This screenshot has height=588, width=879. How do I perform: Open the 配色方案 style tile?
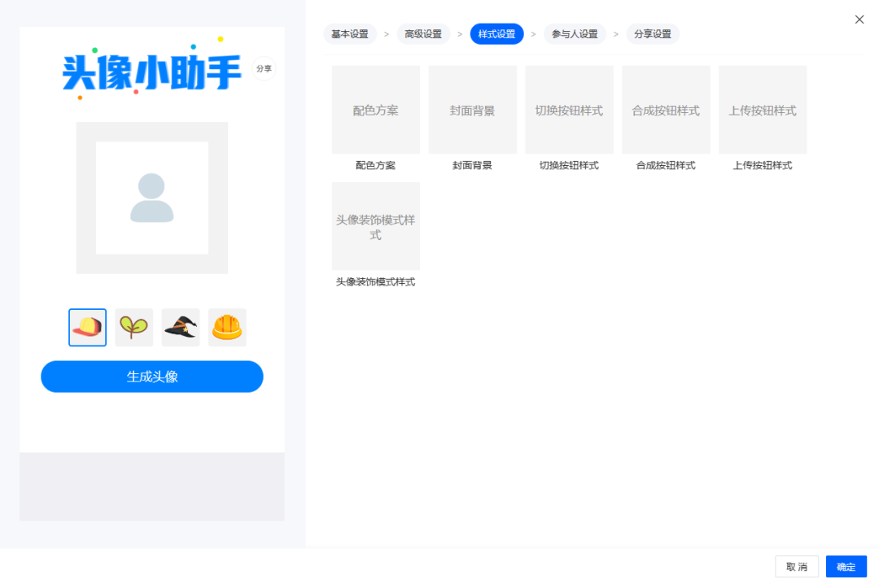pyautogui.click(x=375, y=110)
